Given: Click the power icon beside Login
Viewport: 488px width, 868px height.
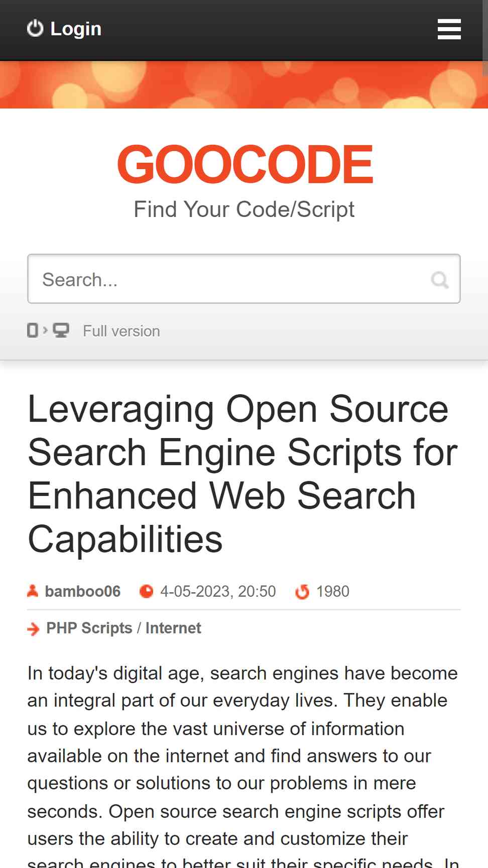Looking at the screenshot, I should coord(35,29).
